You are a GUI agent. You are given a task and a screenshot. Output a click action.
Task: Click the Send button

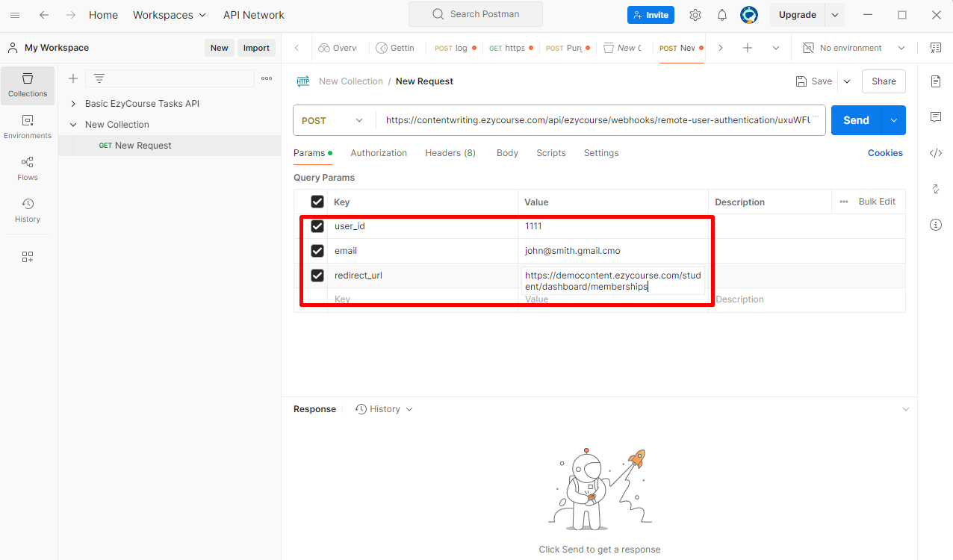[x=856, y=120]
